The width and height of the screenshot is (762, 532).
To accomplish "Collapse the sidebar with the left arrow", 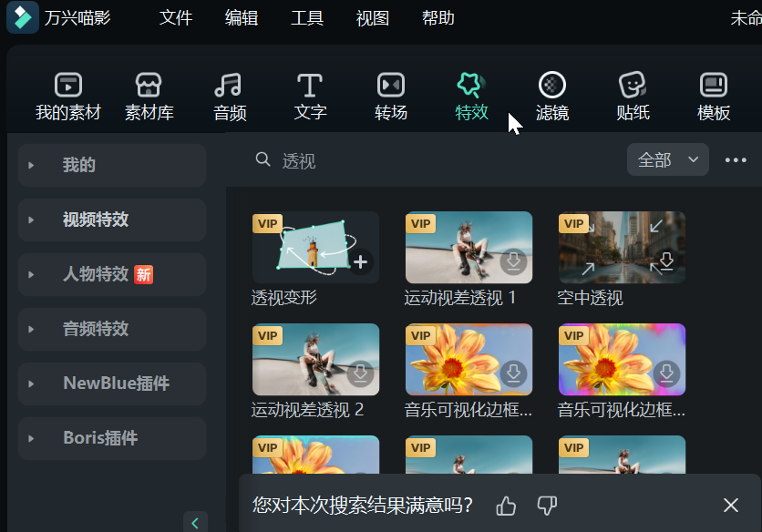I will [x=195, y=523].
